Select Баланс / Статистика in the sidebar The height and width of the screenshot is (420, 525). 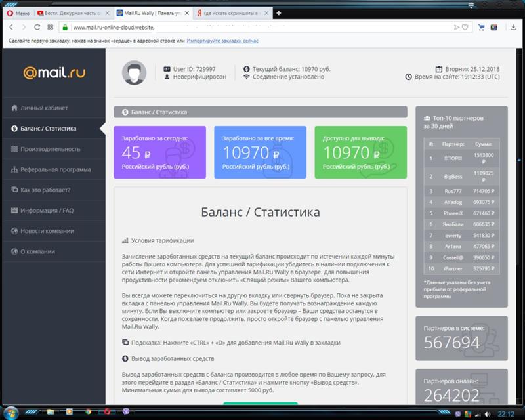tap(54, 128)
